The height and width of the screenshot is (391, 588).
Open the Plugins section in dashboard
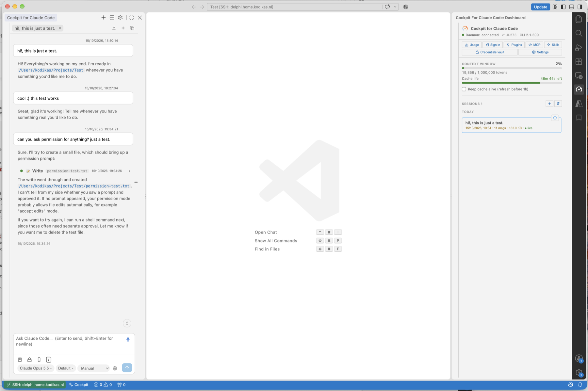click(514, 45)
